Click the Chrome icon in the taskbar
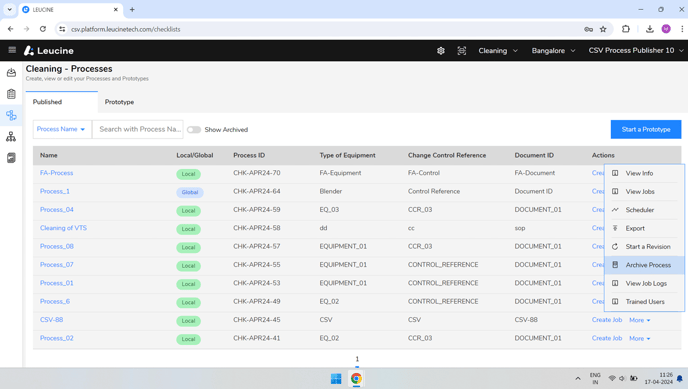This screenshot has width=688, height=389. 356,378
